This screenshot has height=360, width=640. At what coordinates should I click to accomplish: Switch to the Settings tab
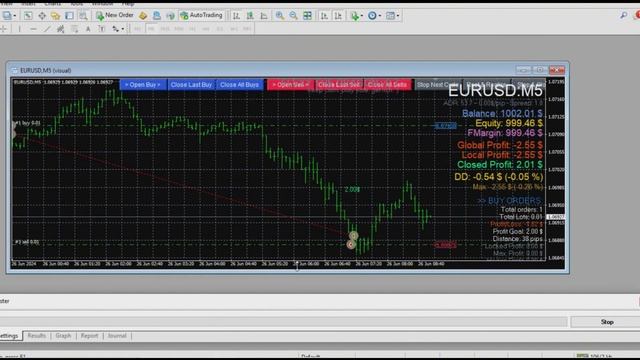pyautogui.click(x=10, y=336)
